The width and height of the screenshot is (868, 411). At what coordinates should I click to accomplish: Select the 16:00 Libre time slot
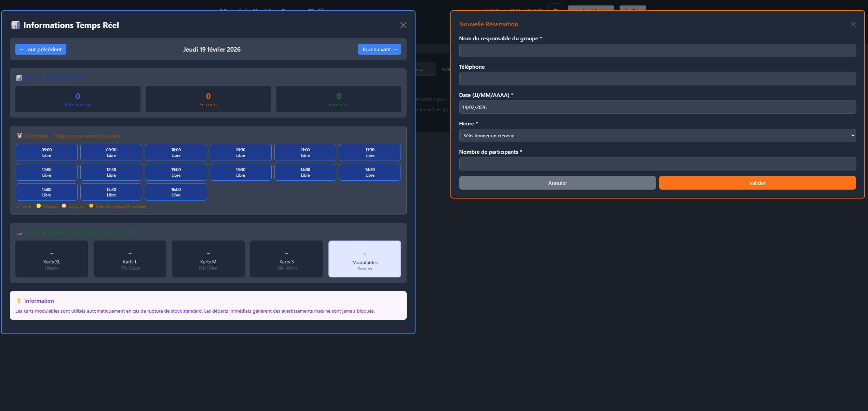176,192
